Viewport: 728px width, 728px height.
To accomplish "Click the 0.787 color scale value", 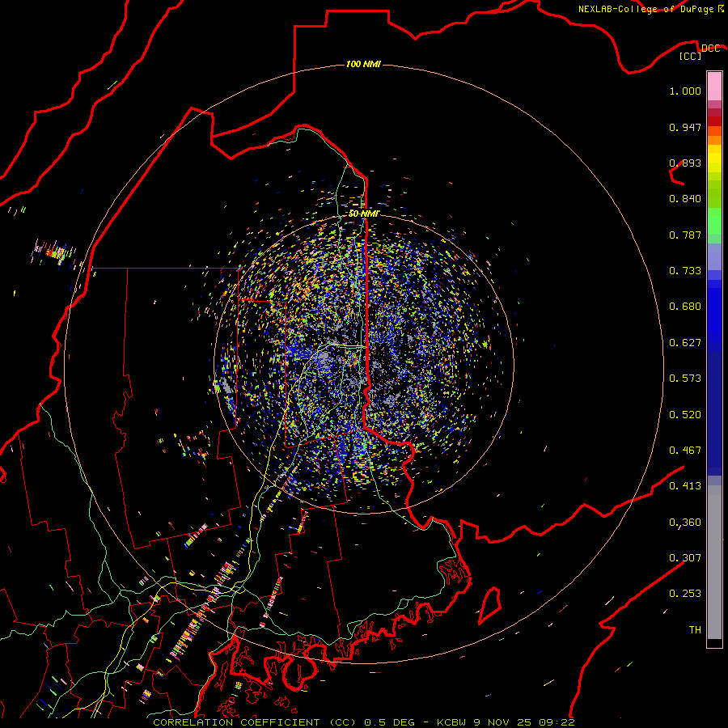I will point(685,235).
